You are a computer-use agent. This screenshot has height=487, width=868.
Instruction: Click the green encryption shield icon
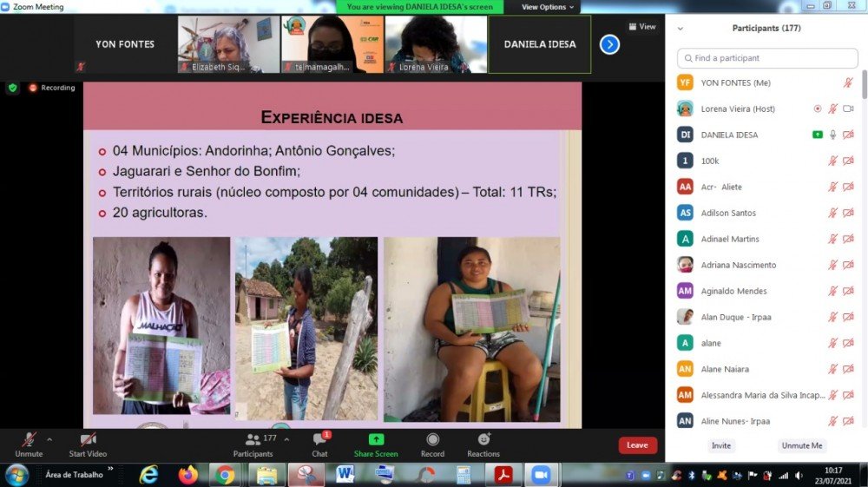coord(12,88)
